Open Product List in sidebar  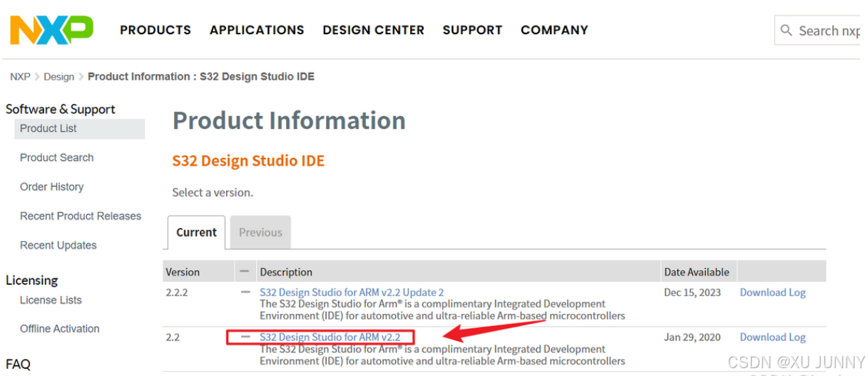(x=79, y=128)
